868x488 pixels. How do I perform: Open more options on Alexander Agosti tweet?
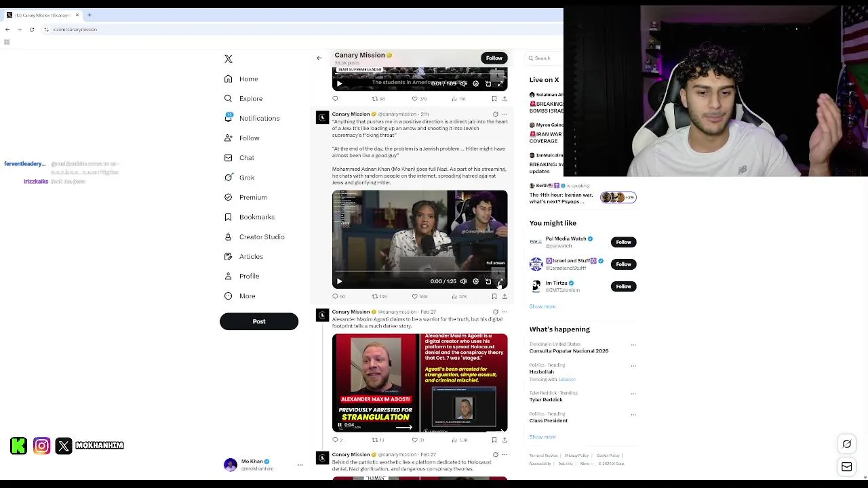[x=505, y=312]
